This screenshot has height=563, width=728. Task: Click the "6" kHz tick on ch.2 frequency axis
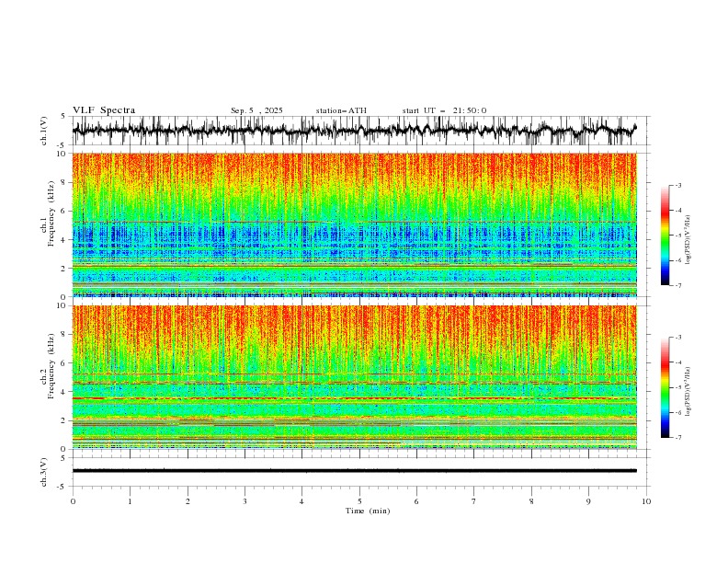[64, 362]
